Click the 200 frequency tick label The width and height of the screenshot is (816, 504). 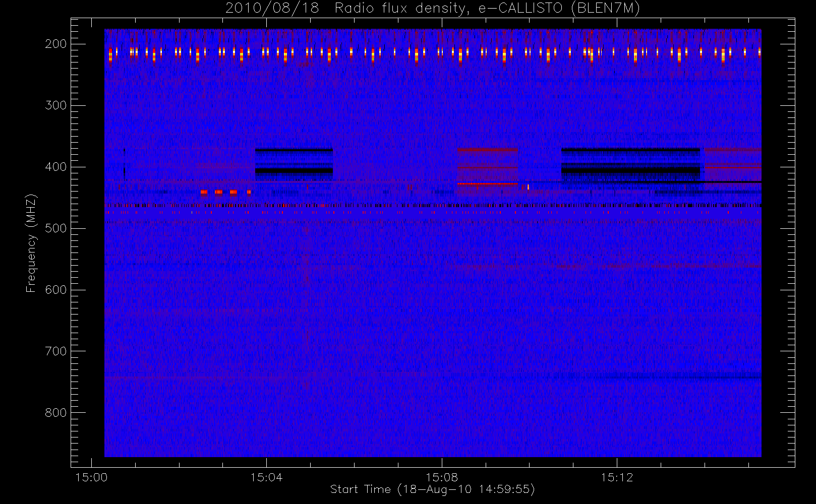(x=56, y=44)
